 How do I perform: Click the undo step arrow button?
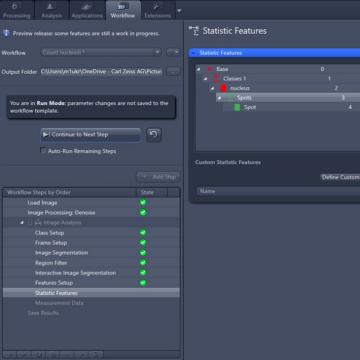(x=154, y=135)
